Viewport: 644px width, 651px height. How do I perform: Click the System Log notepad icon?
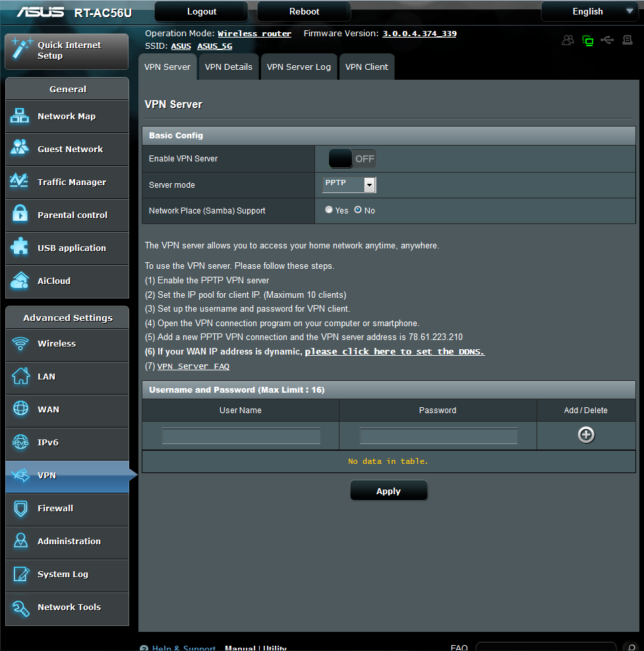pyautogui.click(x=21, y=574)
